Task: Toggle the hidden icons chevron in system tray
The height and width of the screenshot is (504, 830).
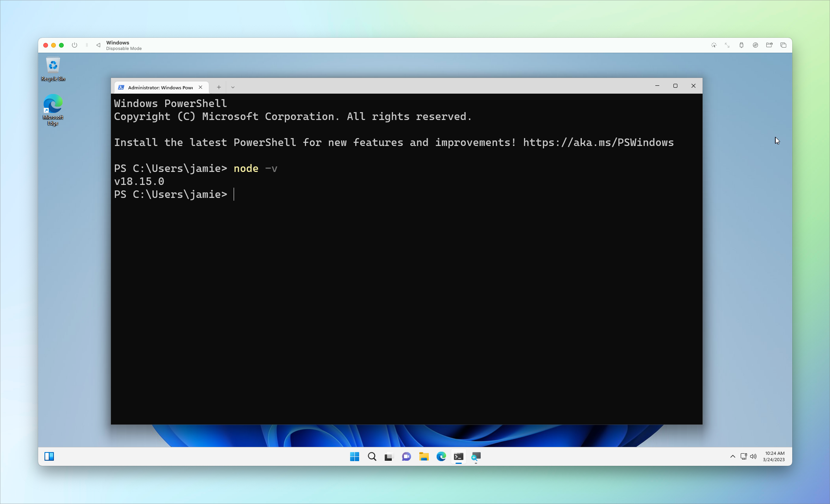Action: [x=732, y=456]
